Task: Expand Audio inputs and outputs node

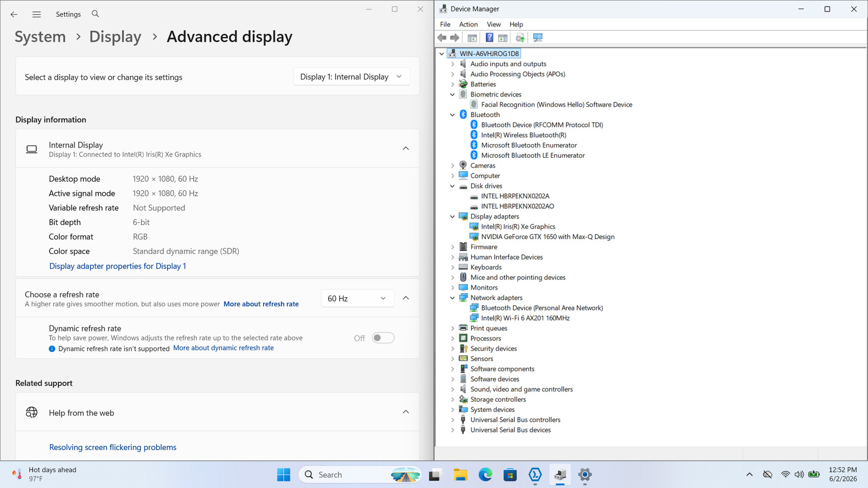Action: tap(452, 64)
